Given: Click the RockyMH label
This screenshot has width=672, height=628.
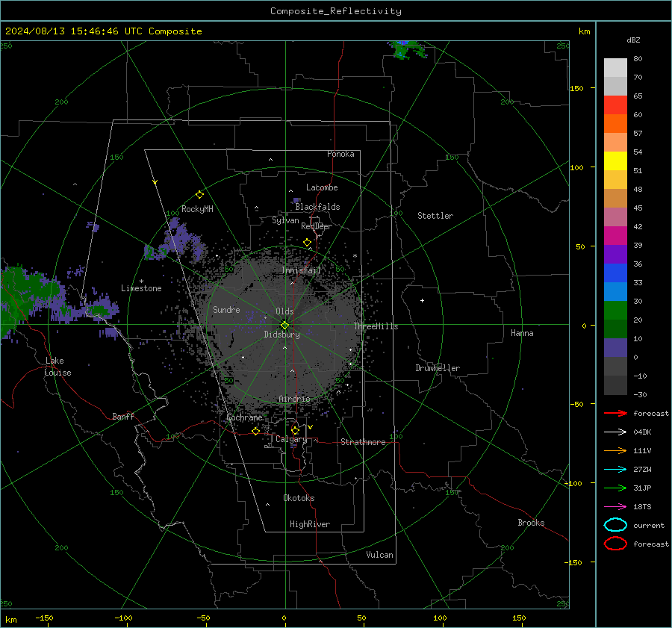Looking at the screenshot, I should tap(197, 209).
